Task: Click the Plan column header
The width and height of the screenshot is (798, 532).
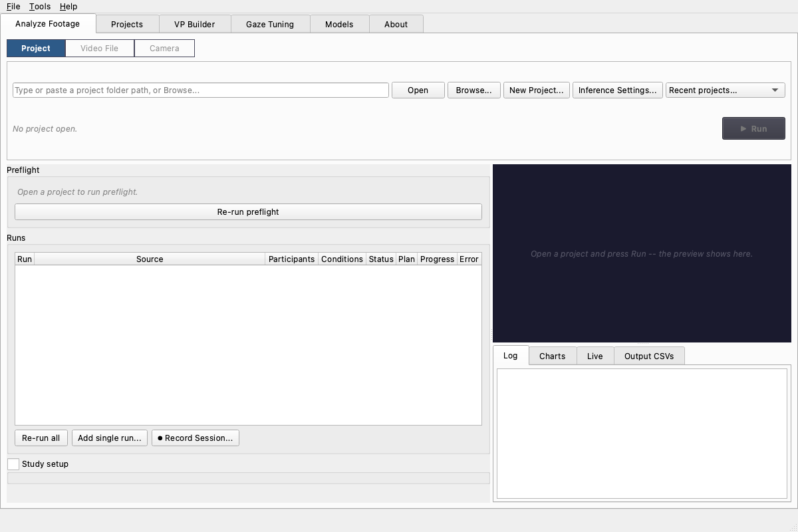Action: pos(406,259)
